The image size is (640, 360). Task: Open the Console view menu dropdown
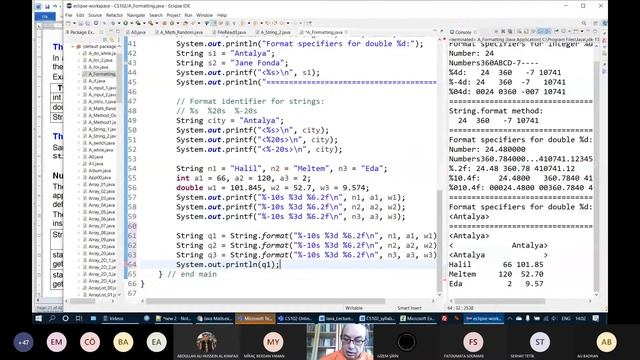[x=582, y=31]
